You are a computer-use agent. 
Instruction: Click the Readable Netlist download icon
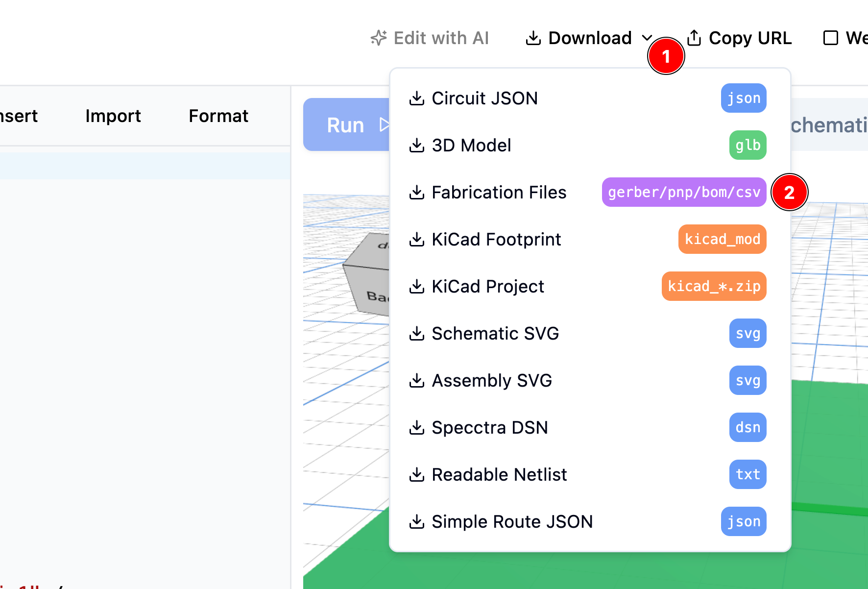click(x=417, y=474)
